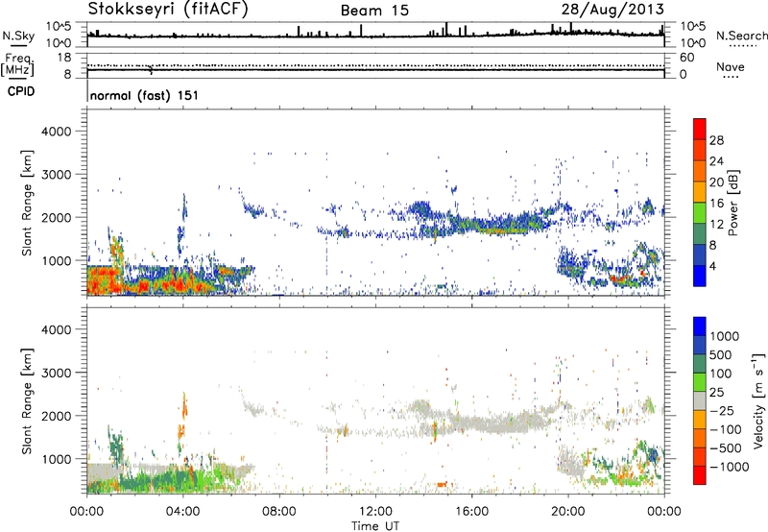The height and width of the screenshot is (532, 768).
Task: Select the "Freq. [MHz]" axis label
Action: [17, 64]
